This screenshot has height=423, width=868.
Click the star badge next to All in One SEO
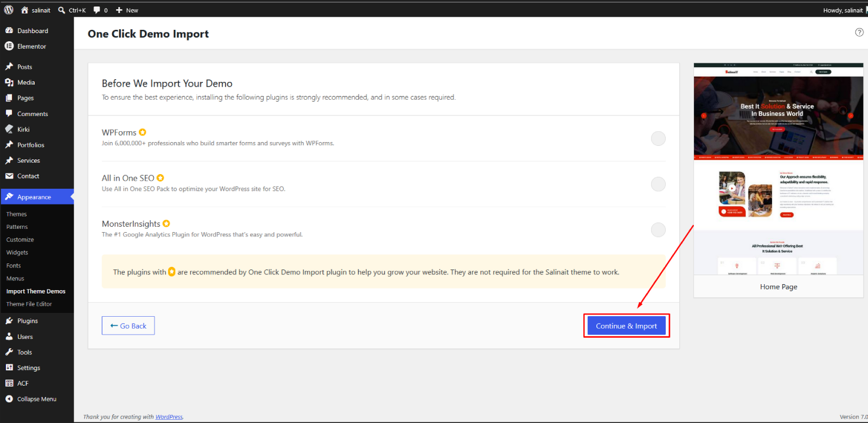tap(161, 178)
